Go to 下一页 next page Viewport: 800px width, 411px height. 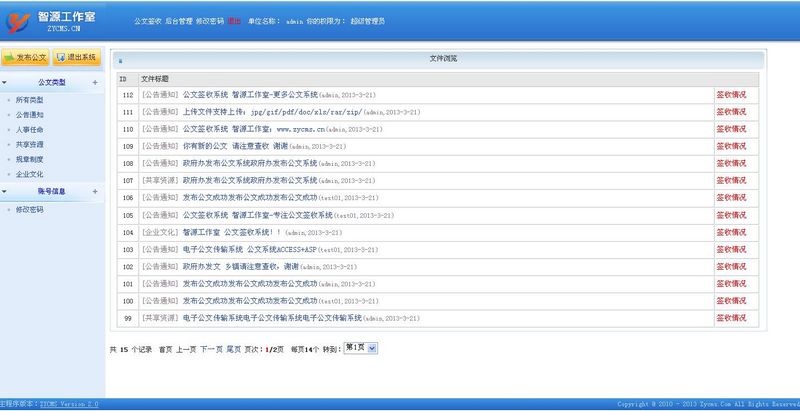[x=211, y=350]
